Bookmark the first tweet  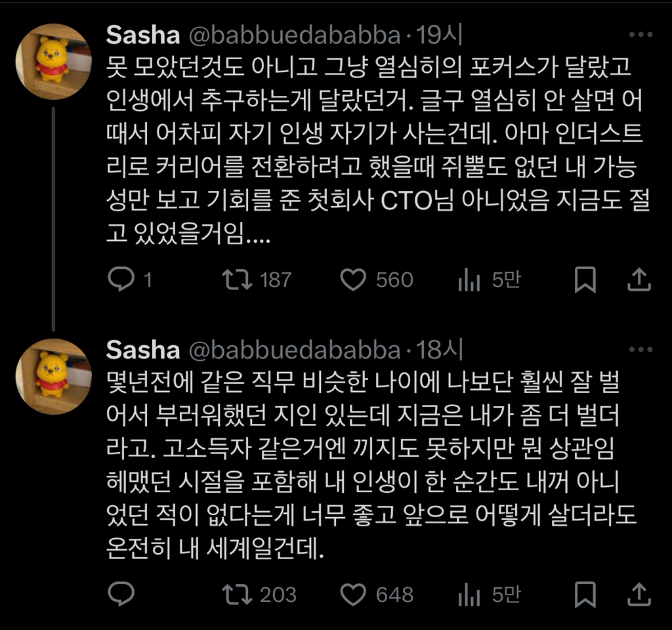[585, 280]
